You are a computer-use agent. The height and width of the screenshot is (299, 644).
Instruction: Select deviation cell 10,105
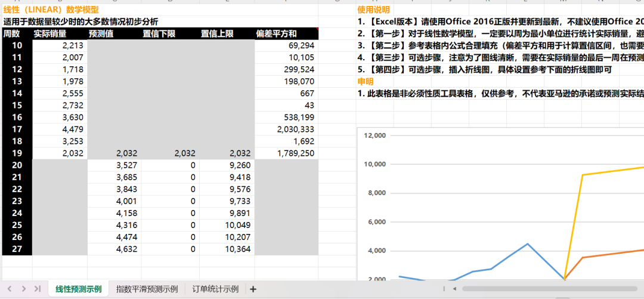pos(286,57)
